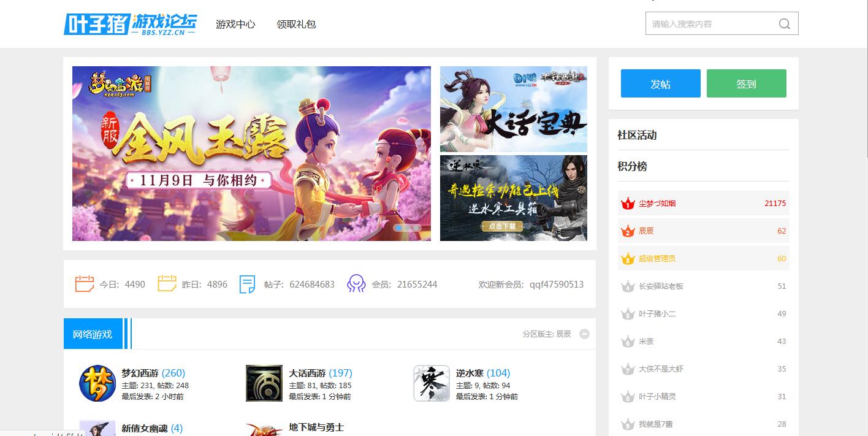Open the 大话宝典 banner image
This screenshot has height=436, width=868.
pyautogui.click(x=514, y=109)
